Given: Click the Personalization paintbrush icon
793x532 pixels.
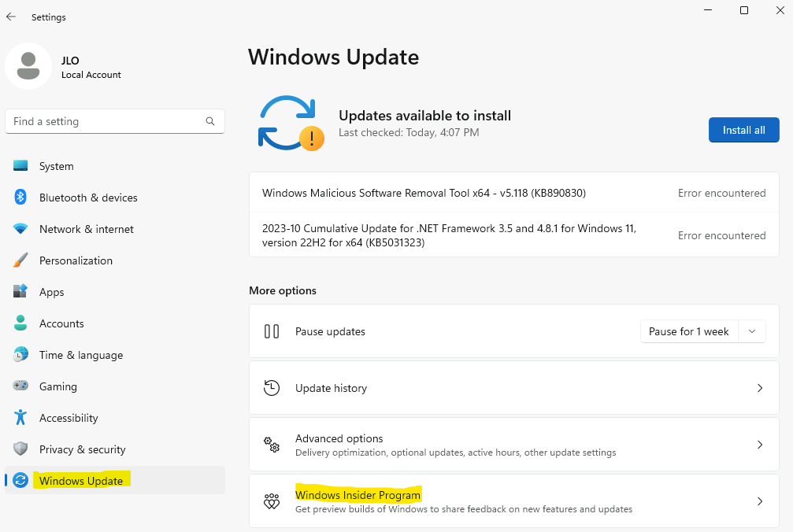Looking at the screenshot, I should click(x=20, y=260).
